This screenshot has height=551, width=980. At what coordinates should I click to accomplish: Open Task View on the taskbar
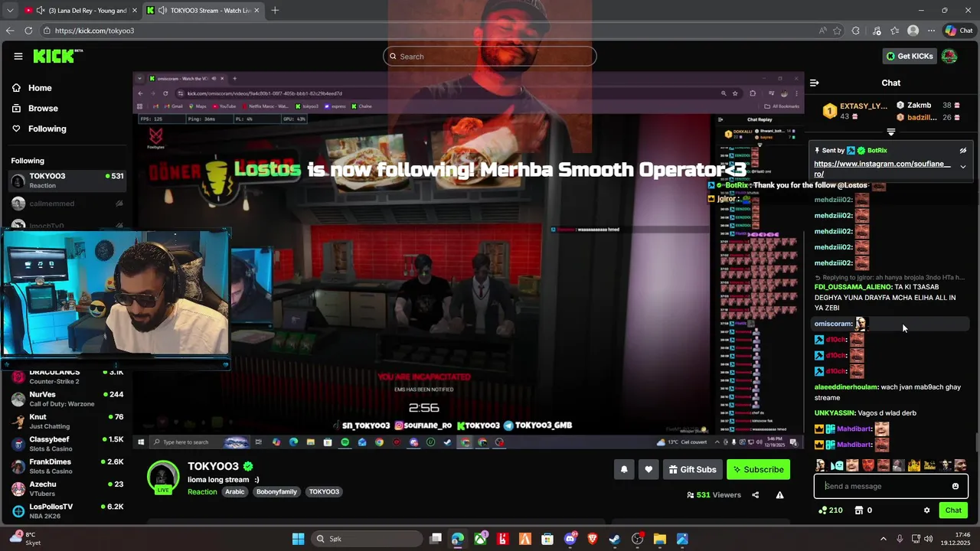(x=436, y=539)
